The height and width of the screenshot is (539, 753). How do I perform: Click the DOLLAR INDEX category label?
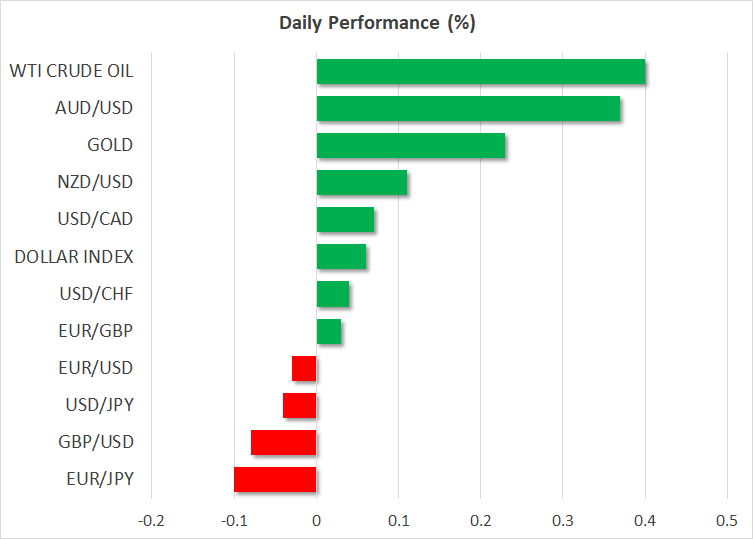(74, 257)
